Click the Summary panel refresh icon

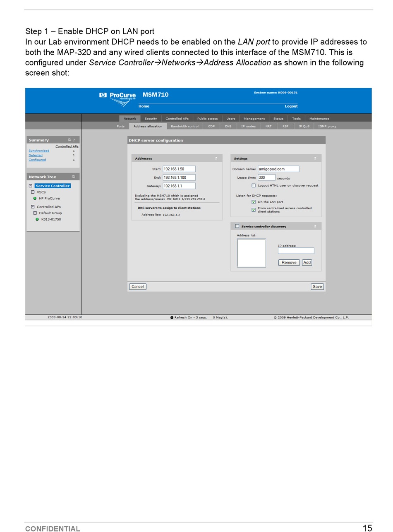tap(69, 140)
